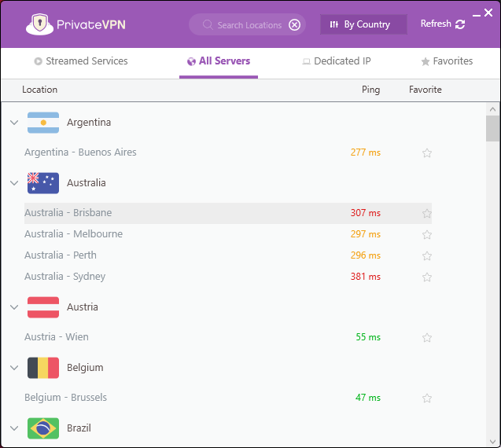Favorite the Austria - Wien server
The width and height of the screenshot is (501, 448).
point(427,337)
